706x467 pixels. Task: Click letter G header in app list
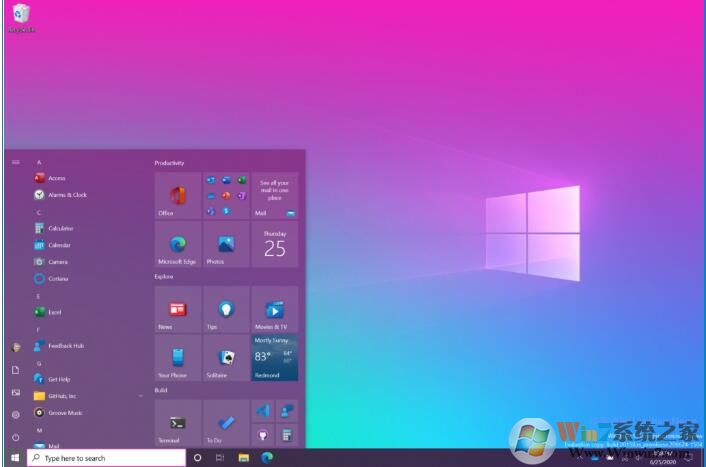tap(39, 363)
